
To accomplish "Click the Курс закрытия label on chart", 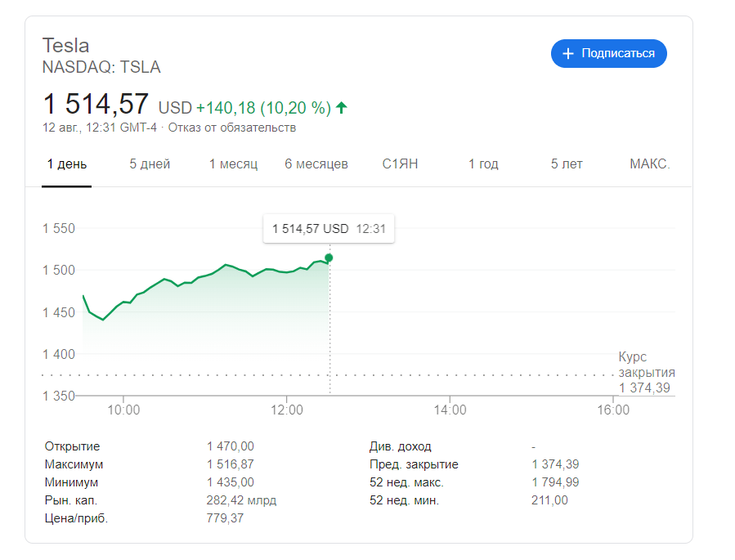I will point(646,364).
